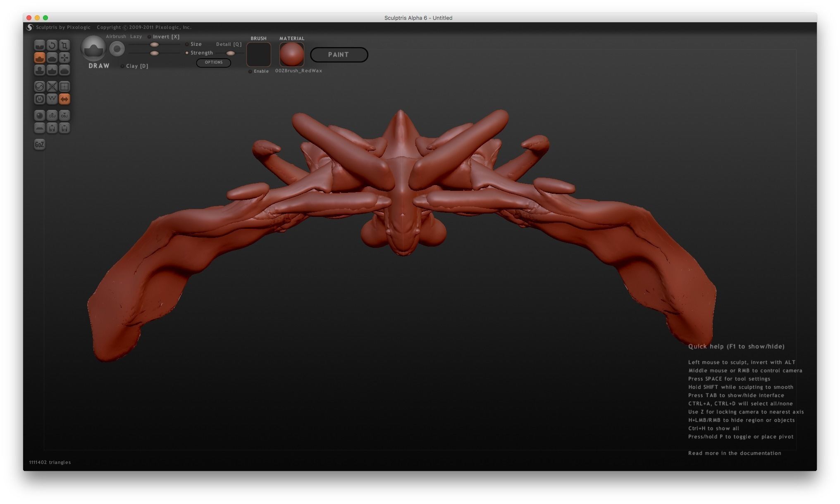Open 'Read more in the documentation'
The width and height of the screenshot is (840, 504).
coord(735,453)
